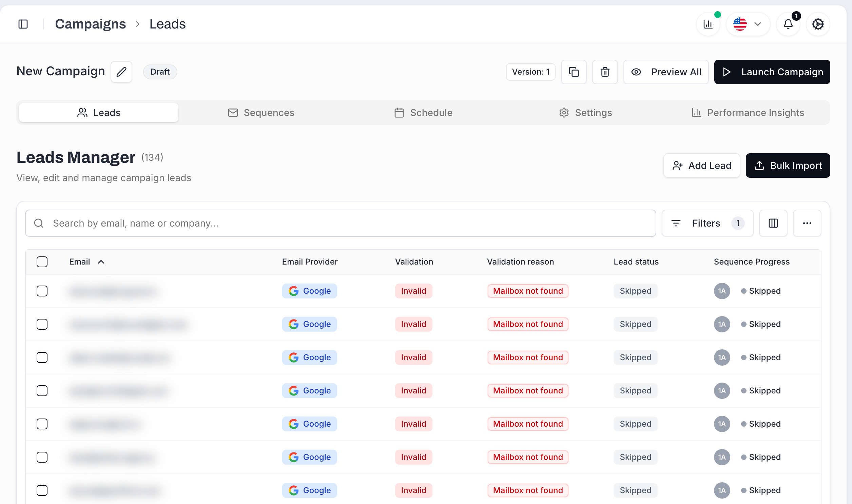Sort by the Email column header

pos(86,262)
